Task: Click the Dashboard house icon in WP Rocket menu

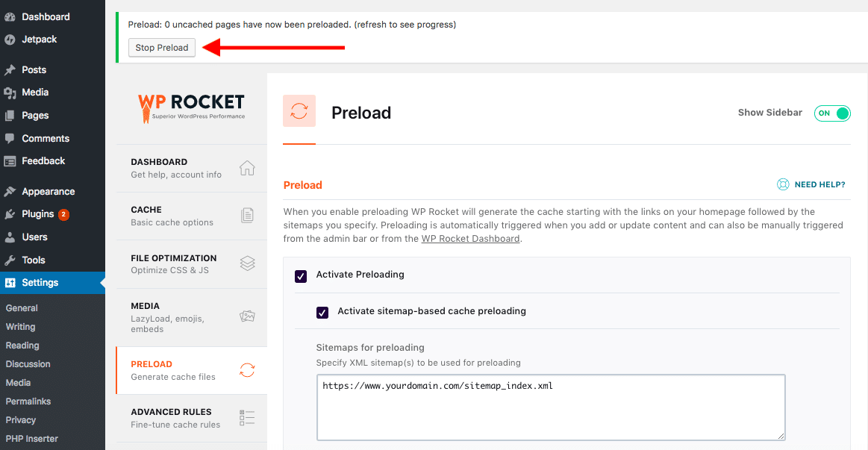Action: click(x=247, y=168)
